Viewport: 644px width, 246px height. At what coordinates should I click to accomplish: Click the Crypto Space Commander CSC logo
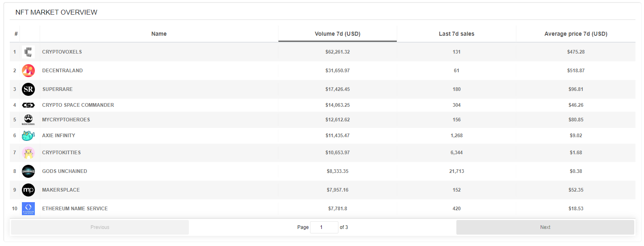coord(28,105)
